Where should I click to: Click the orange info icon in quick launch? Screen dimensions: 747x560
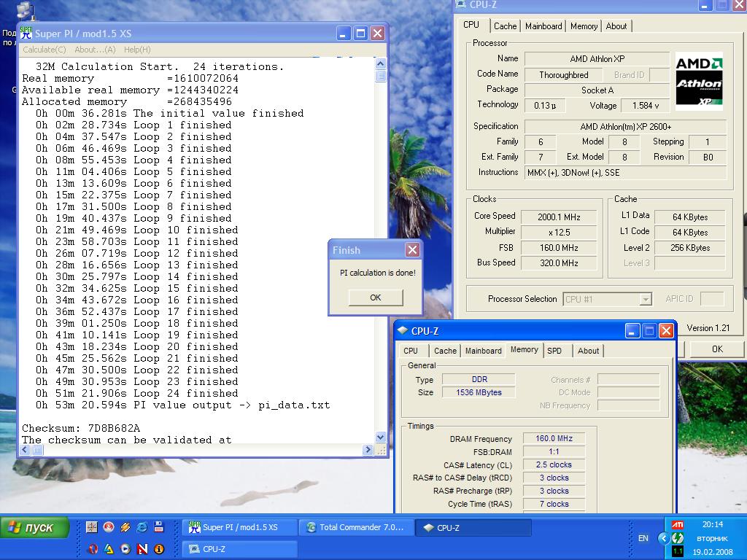coord(159,549)
